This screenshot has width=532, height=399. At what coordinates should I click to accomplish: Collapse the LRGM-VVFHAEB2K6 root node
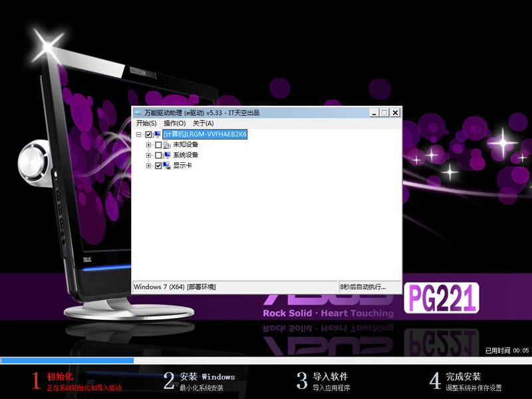point(140,134)
